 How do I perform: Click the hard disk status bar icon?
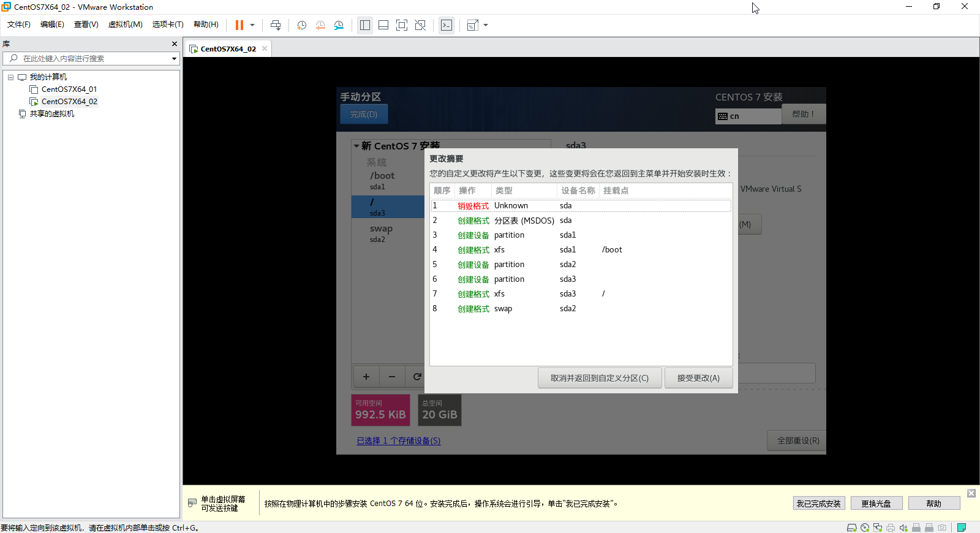851,527
